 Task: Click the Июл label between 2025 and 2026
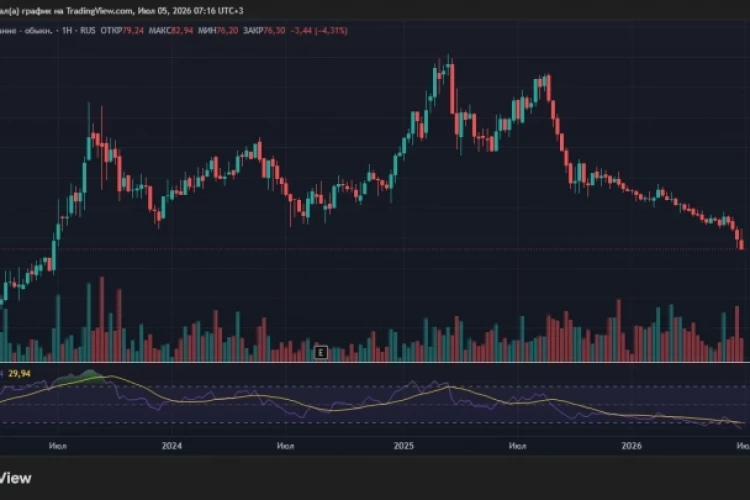(x=518, y=446)
